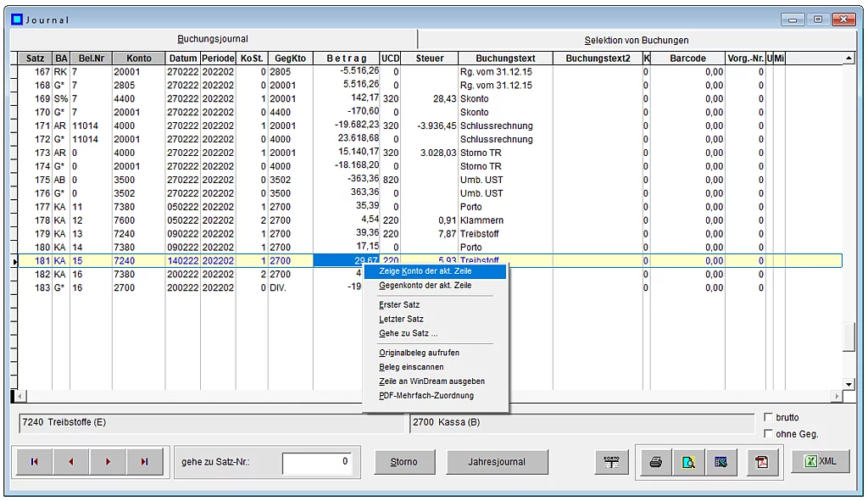This screenshot has height=501, width=868.
Task: Choose 'Zeige Konto der akt. Zeile'
Action: 426,271
